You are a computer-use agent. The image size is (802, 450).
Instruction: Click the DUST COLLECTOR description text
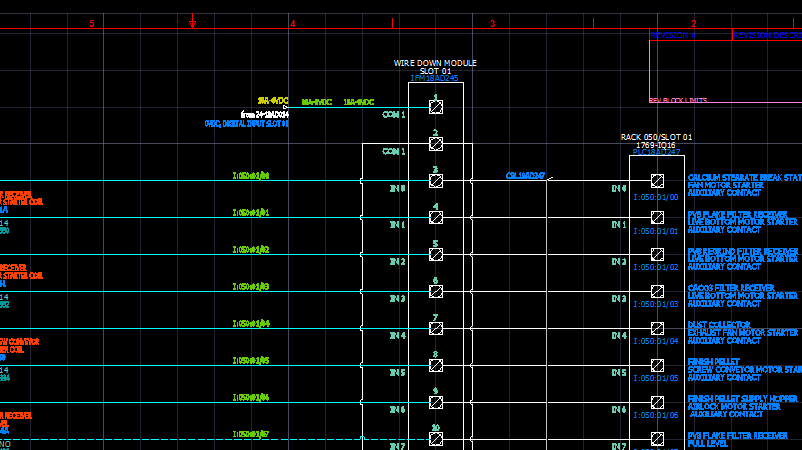pyautogui.click(x=719, y=325)
